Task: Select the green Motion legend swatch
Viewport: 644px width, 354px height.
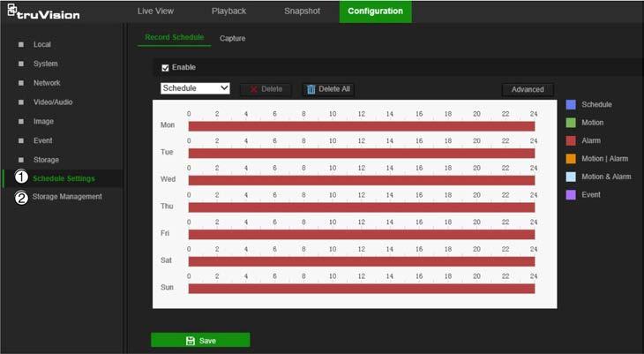Action: click(571, 123)
